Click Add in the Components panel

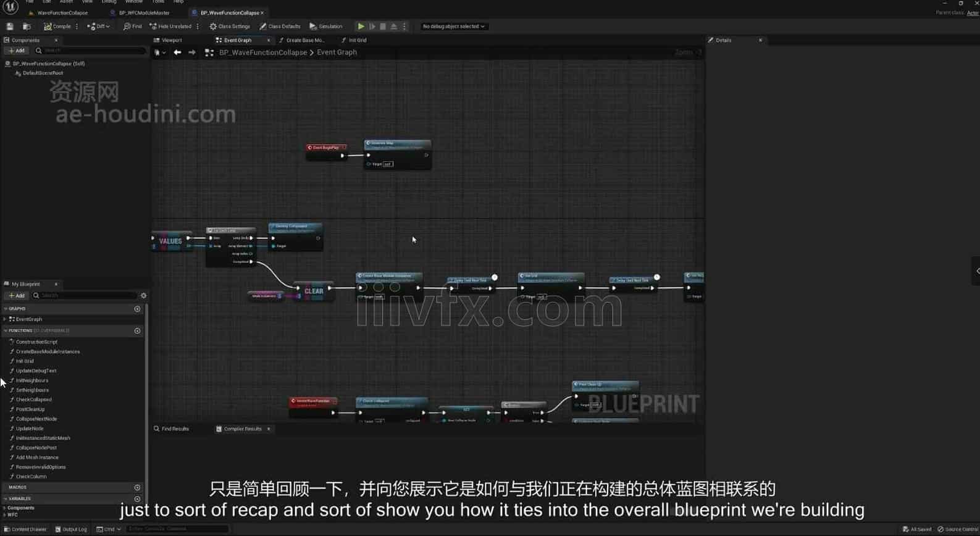coord(17,51)
